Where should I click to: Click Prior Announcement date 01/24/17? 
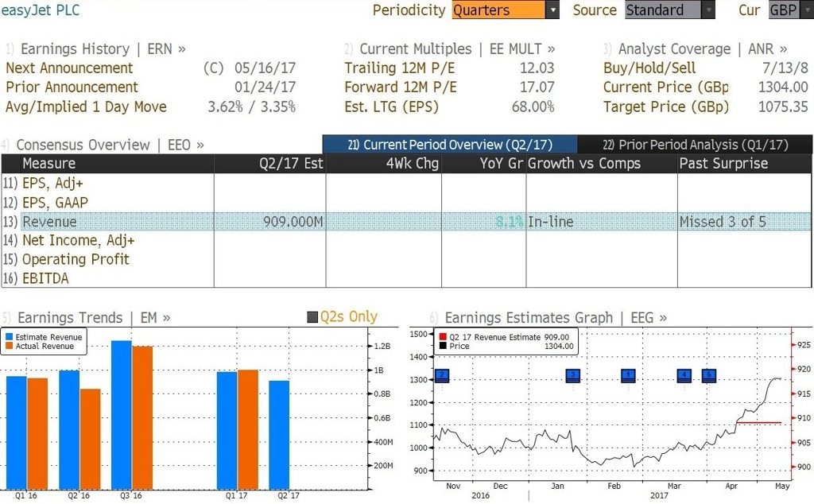265,87
